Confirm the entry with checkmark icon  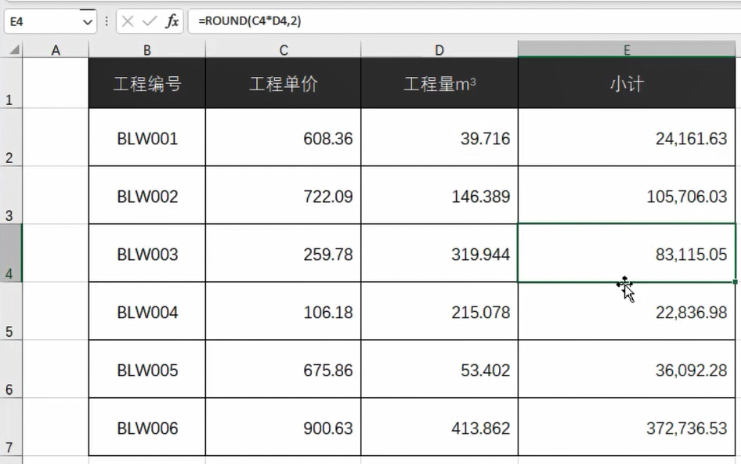149,21
